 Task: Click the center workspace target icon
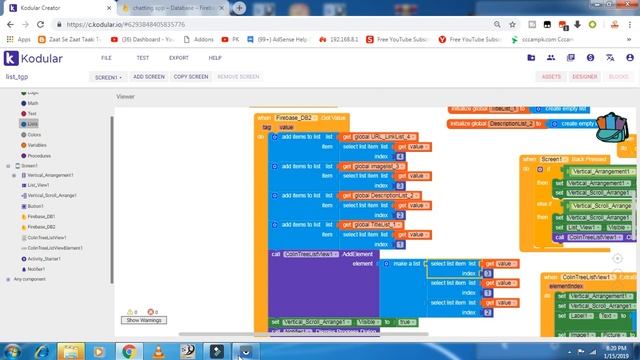[x=617, y=258]
